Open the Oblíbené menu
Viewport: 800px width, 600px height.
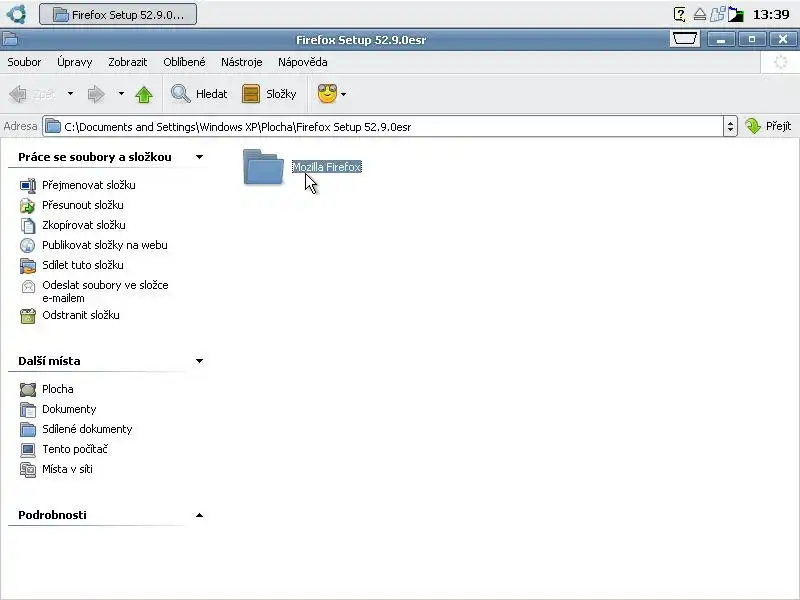[x=184, y=62]
